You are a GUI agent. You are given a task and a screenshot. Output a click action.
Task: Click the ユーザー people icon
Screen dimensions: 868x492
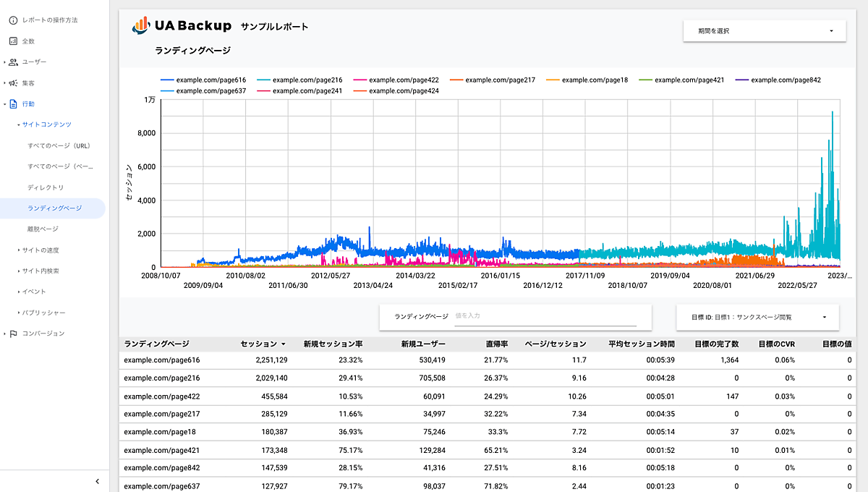(13, 62)
